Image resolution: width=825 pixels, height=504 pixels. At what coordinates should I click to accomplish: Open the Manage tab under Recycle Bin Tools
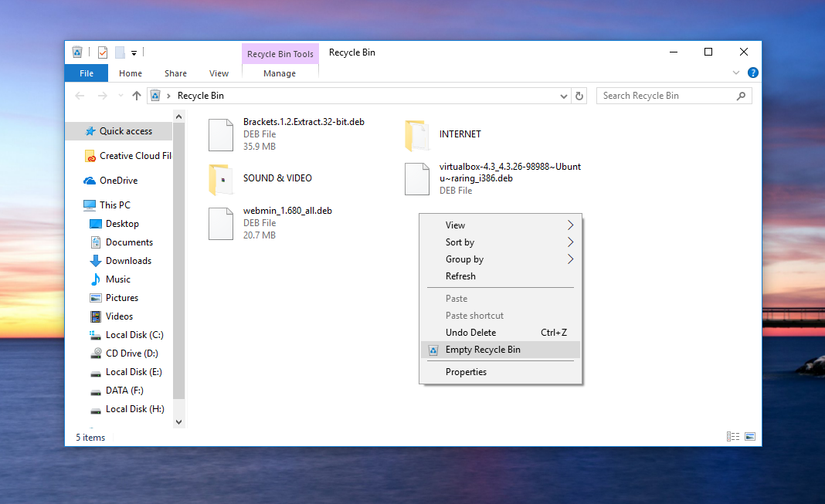[x=280, y=73]
